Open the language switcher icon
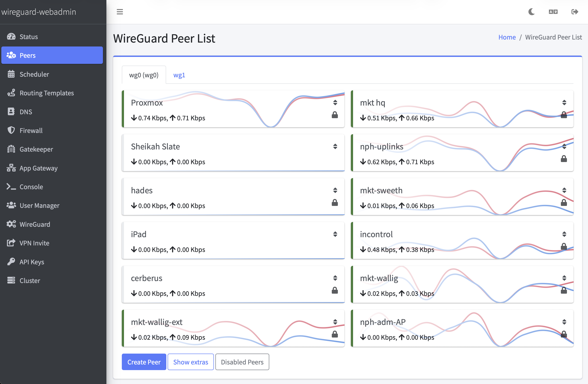This screenshot has height=384, width=588. click(553, 12)
